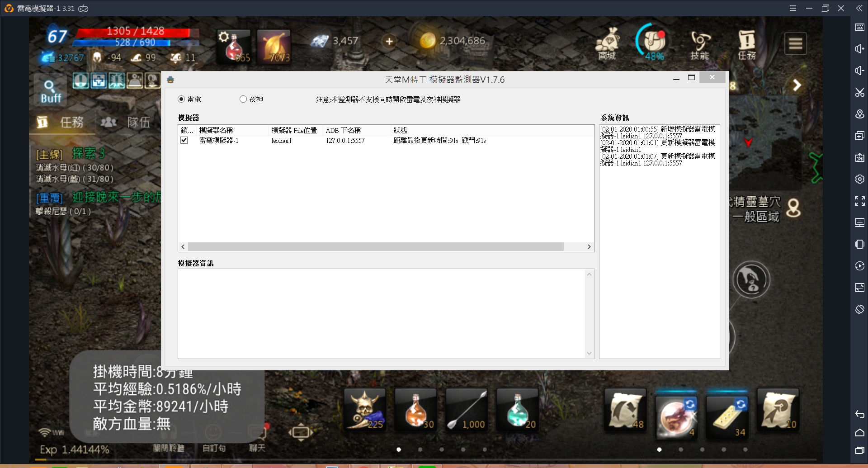Click the emulator list scroll right arrow
868x468 pixels.
pyautogui.click(x=589, y=246)
